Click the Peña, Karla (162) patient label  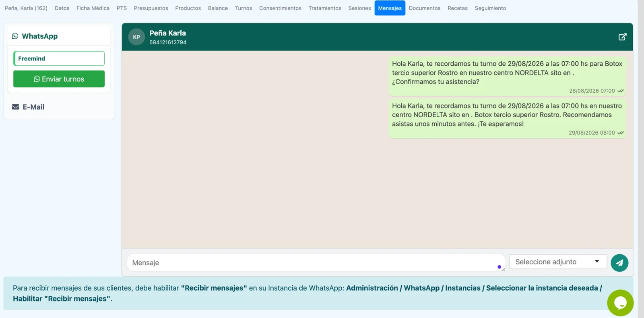tap(26, 8)
